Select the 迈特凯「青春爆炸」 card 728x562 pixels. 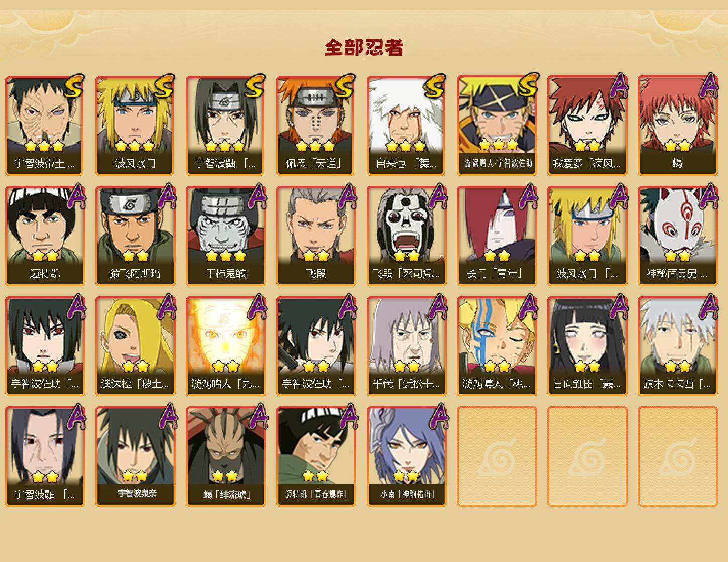(316, 457)
